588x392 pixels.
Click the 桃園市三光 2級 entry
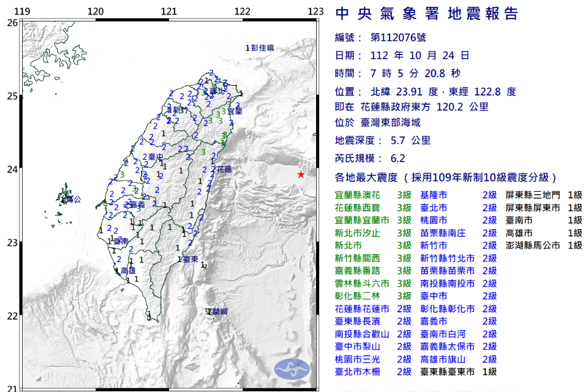point(373,360)
